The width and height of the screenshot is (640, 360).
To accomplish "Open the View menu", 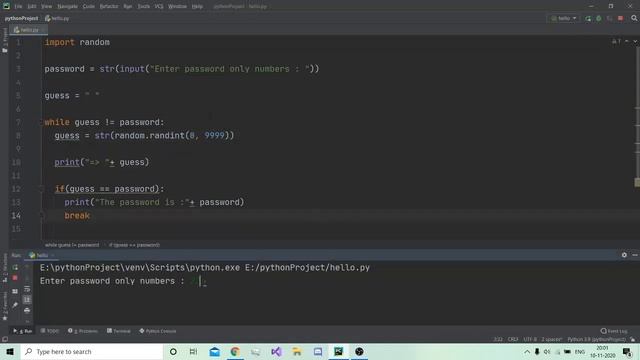I will coord(47,7).
